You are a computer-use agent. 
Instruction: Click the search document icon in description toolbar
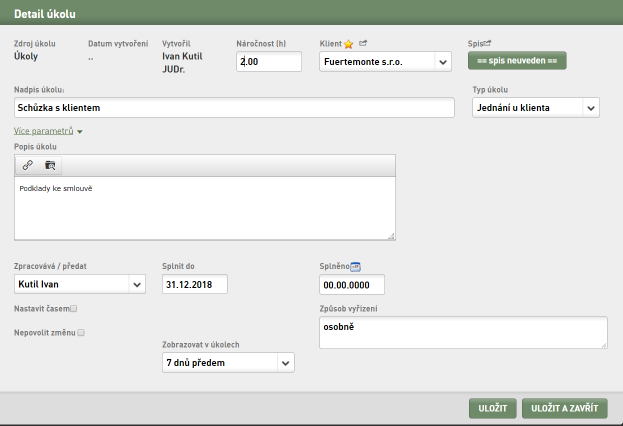(50, 165)
